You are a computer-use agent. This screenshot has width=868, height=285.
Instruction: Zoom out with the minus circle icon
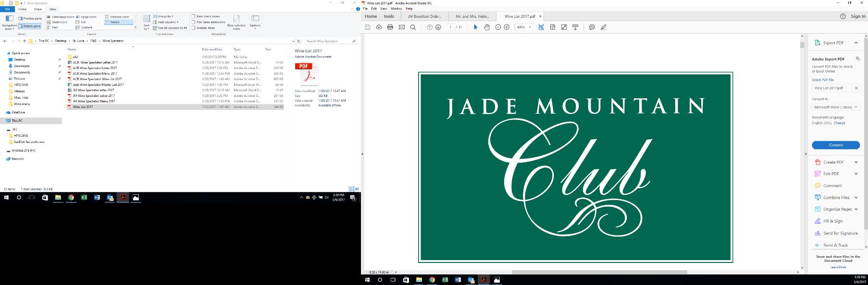click(x=498, y=27)
